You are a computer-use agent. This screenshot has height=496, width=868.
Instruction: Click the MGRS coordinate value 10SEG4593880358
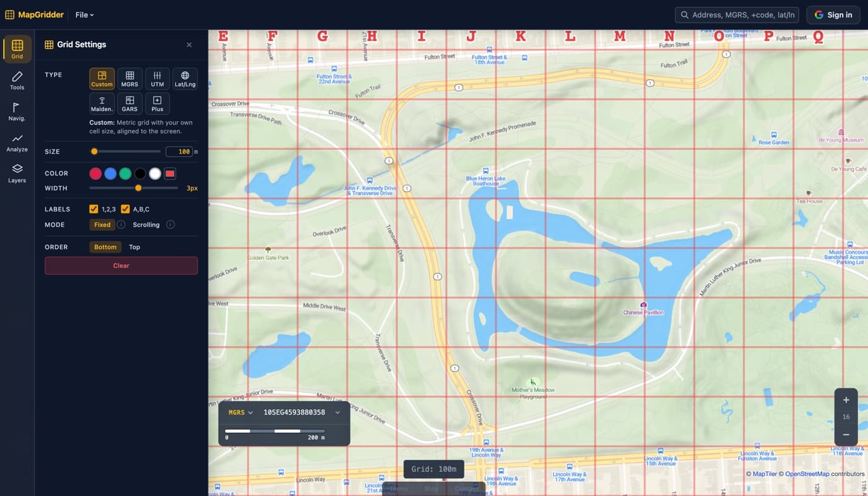click(294, 412)
